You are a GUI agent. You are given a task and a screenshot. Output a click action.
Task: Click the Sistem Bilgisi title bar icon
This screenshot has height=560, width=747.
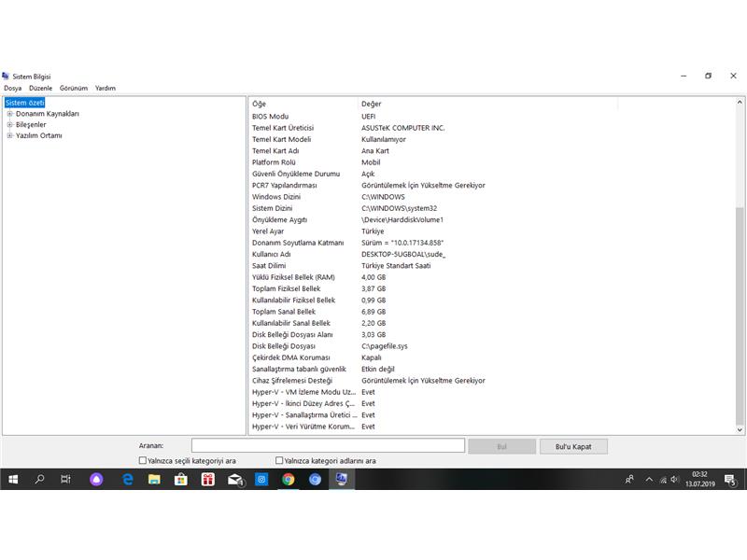tap(6, 77)
